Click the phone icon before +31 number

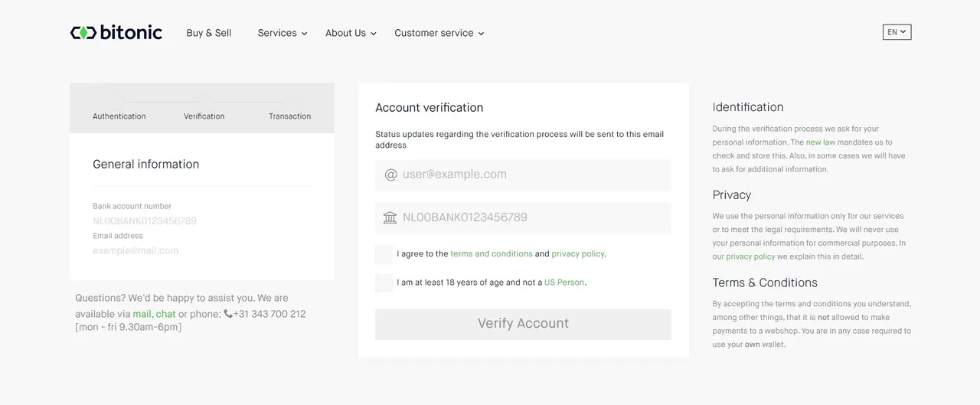[x=228, y=314]
